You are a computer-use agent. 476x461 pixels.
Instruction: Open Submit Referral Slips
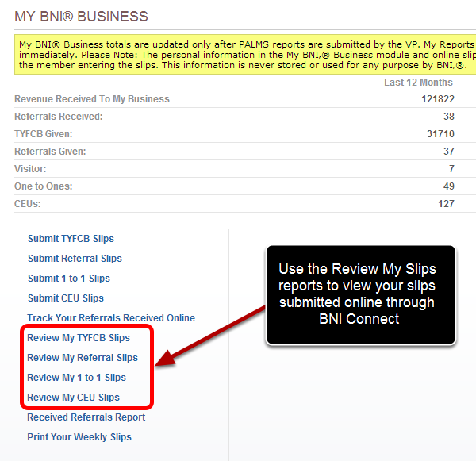(75, 259)
